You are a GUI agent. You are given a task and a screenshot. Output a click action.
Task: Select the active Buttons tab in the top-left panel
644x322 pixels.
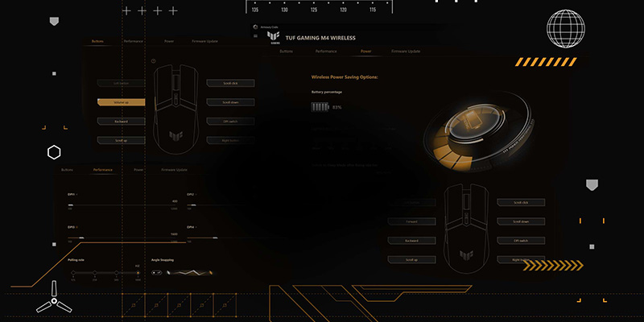(97, 42)
